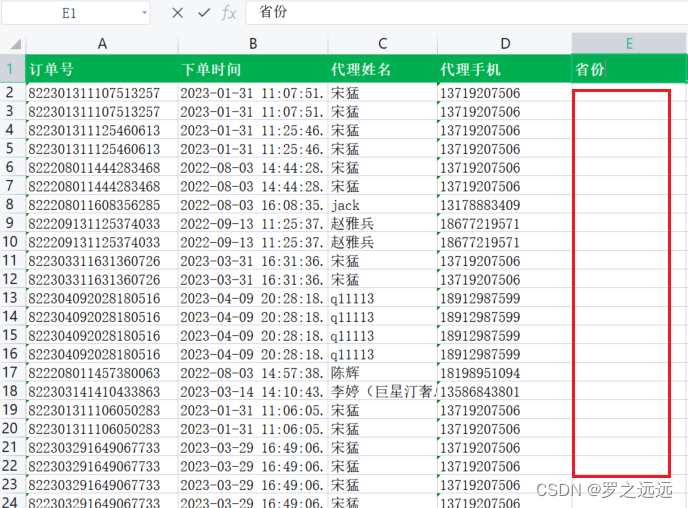Click order 82220801457380063 in row 17

pos(102,373)
